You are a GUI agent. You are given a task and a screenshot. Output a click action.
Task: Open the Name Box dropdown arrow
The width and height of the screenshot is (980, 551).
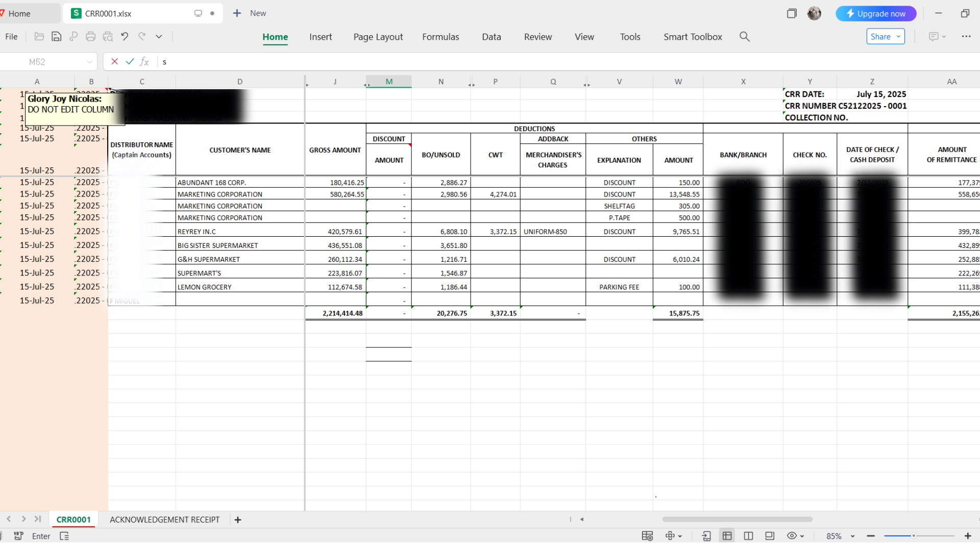click(x=89, y=62)
